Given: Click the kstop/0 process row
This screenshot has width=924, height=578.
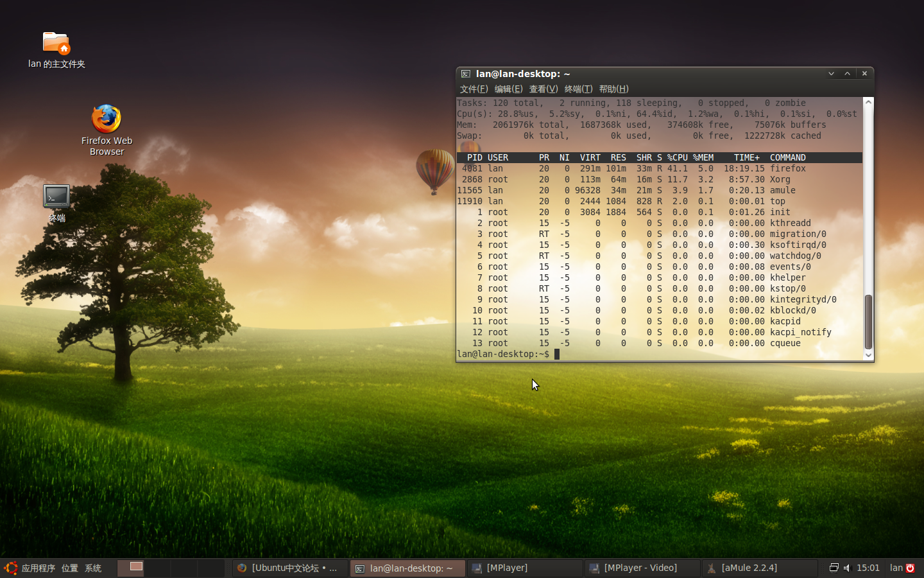Looking at the screenshot, I should tap(659, 288).
